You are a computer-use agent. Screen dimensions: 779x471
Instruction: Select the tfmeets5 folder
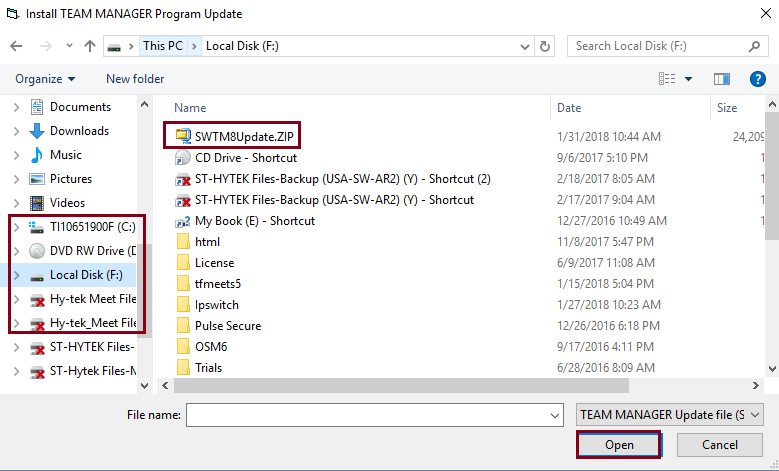click(218, 284)
